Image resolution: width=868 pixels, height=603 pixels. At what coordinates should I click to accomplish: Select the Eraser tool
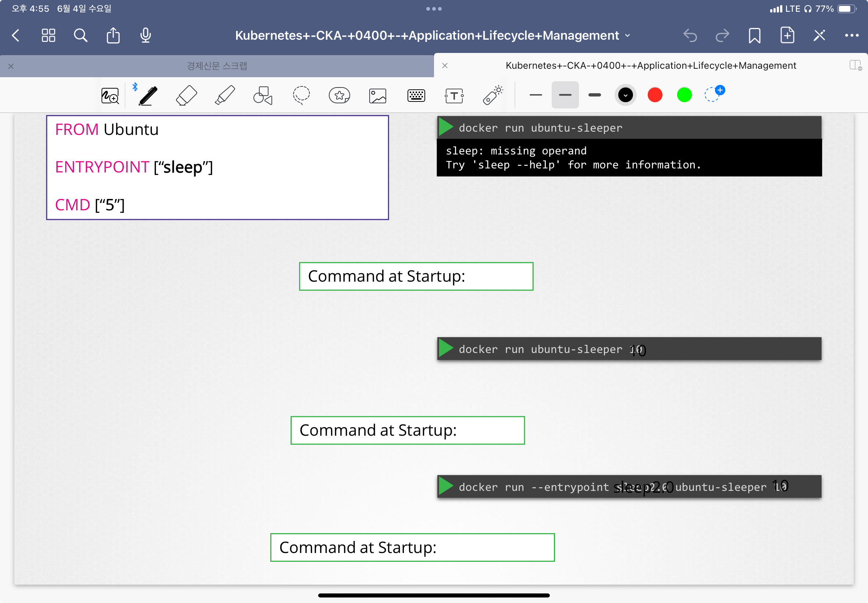click(x=186, y=95)
